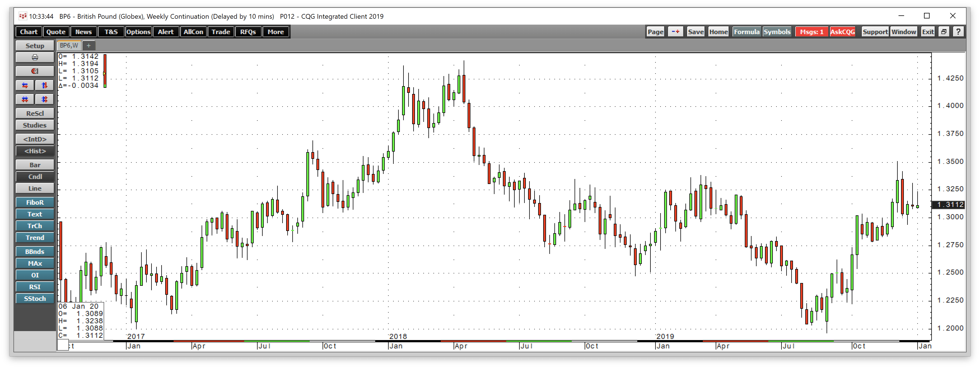Viewport: 980px width, 368px height.
Task: Click the vertical compress arrows button
Action: click(x=45, y=99)
